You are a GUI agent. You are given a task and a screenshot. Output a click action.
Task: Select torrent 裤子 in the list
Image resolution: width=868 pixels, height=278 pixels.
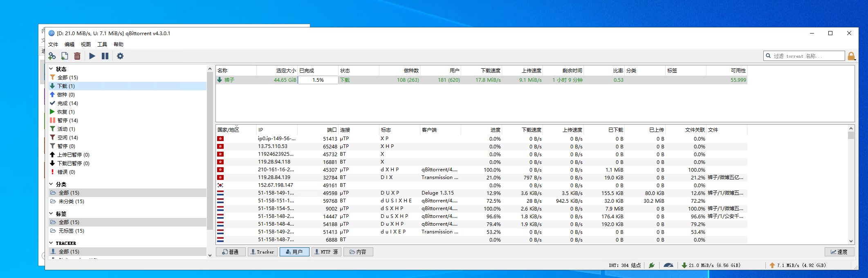click(x=482, y=80)
